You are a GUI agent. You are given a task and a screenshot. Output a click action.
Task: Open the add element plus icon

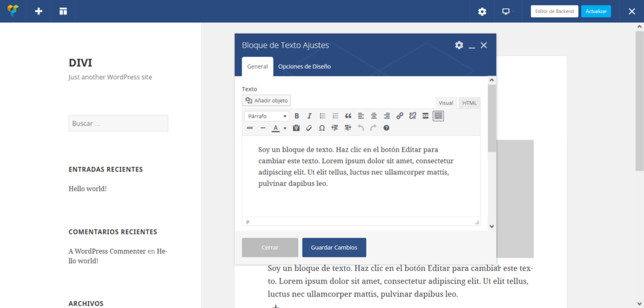click(38, 11)
